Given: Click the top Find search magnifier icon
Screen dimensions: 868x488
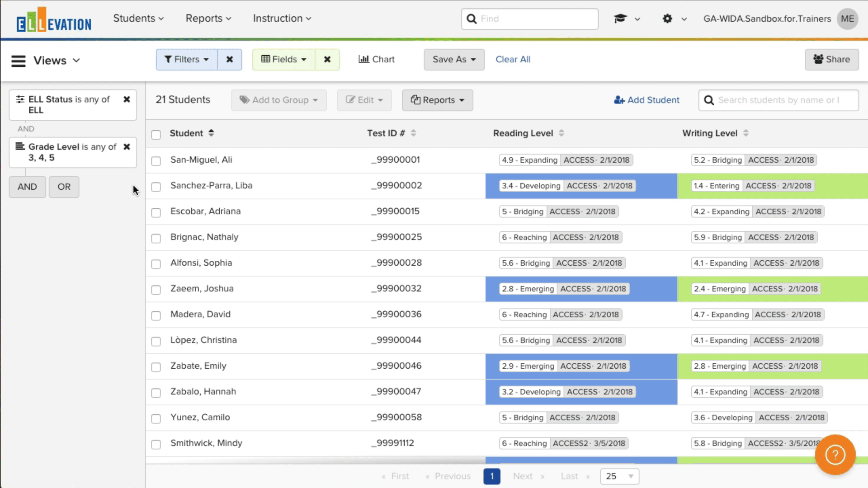Looking at the screenshot, I should [472, 19].
